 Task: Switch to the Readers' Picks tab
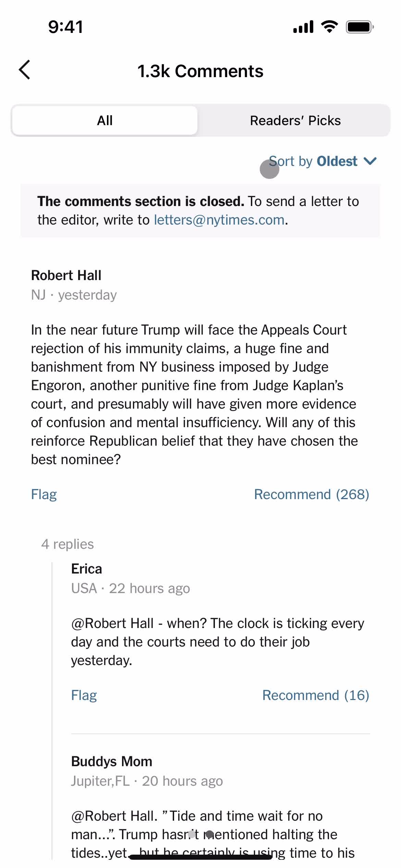pos(295,120)
